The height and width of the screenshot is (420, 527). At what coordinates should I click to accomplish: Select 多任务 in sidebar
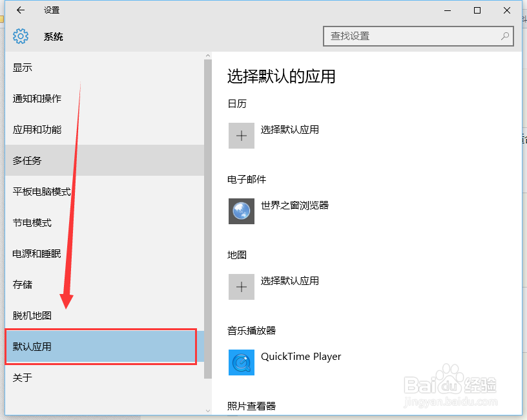coord(105,160)
